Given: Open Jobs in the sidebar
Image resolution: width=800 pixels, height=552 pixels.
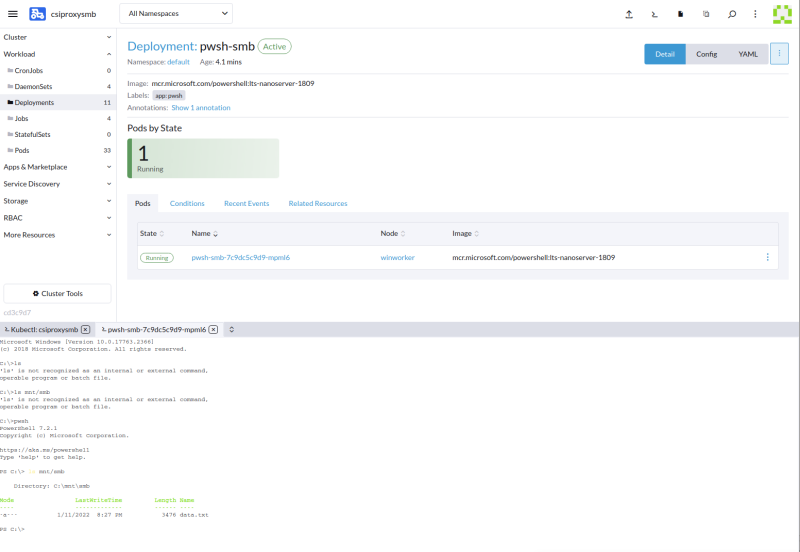Looking at the screenshot, I should 21,118.
